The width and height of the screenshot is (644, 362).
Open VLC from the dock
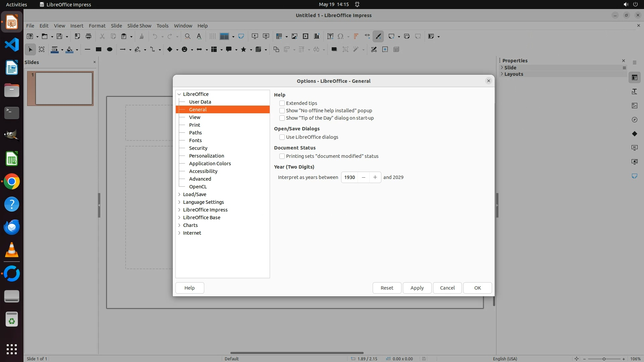click(12, 250)
